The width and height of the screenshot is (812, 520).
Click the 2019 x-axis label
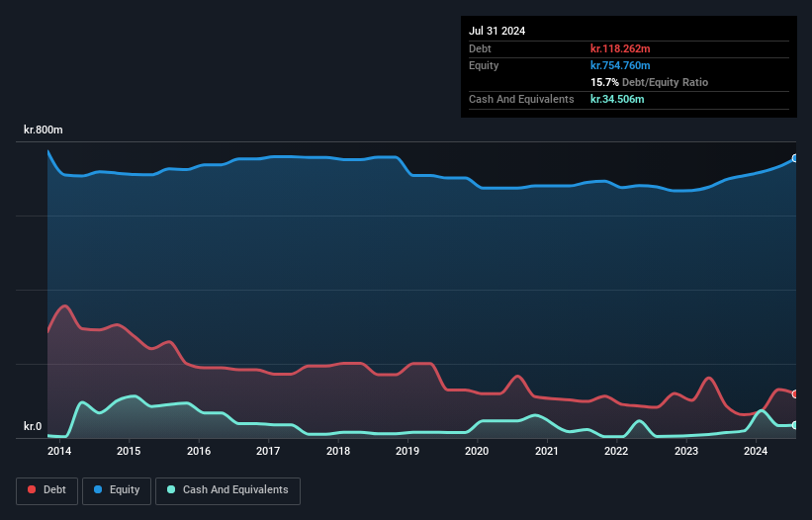tap(407, 451)
